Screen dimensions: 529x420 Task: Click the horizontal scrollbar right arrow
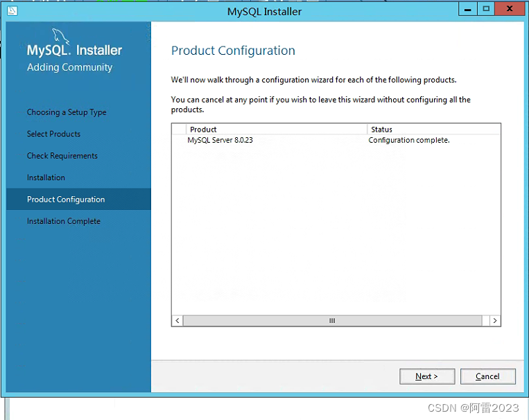pos(495,320)
